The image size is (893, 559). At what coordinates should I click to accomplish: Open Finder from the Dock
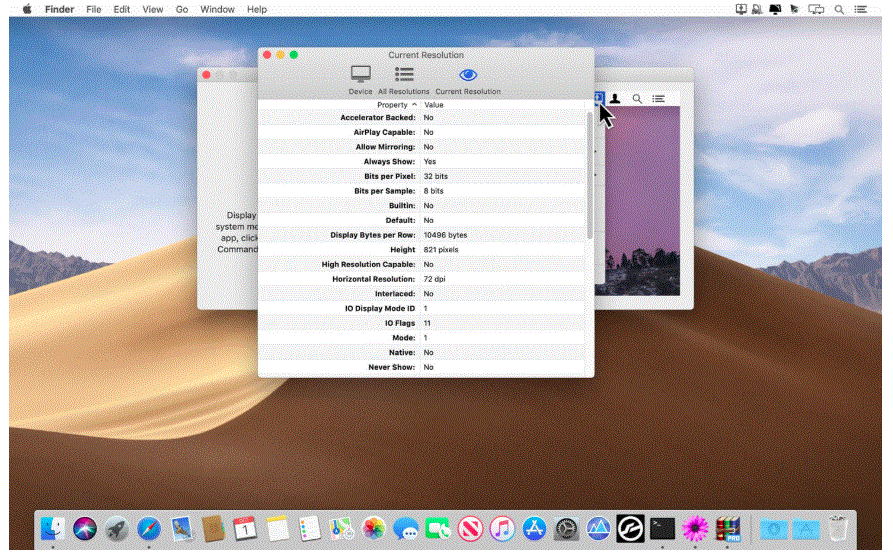[53, 528]
